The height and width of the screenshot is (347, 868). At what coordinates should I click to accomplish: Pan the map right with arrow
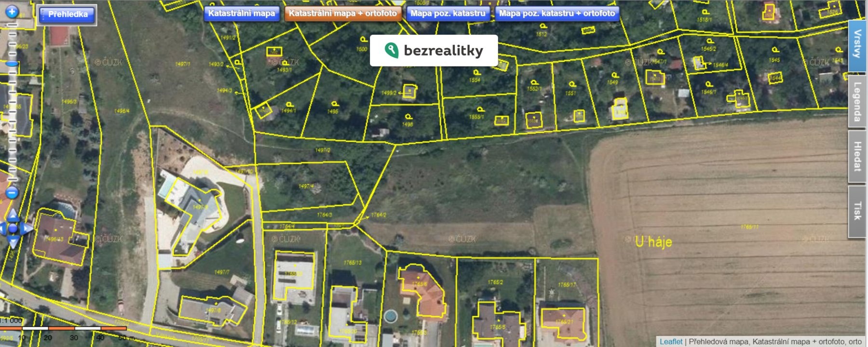pyautogui.click(x=27, y=228)
